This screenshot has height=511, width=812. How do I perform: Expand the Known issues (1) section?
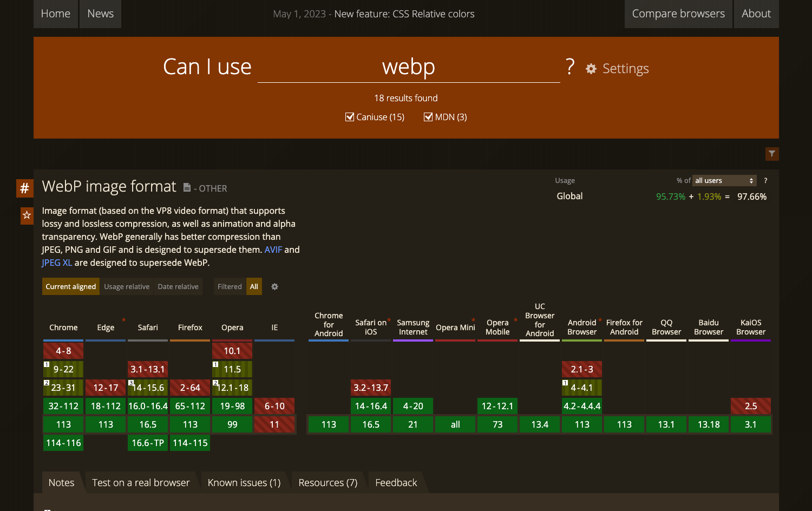(244, 482)
